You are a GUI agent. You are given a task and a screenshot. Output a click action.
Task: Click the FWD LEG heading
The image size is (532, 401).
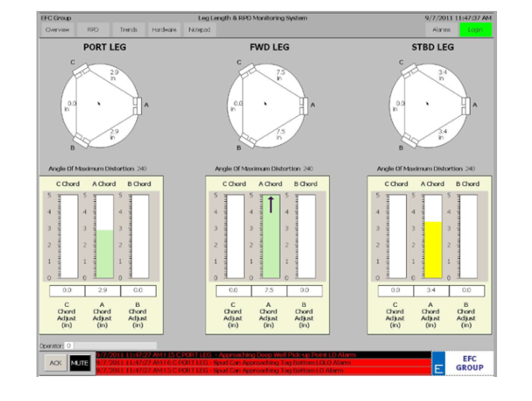(x=270, y=47)
